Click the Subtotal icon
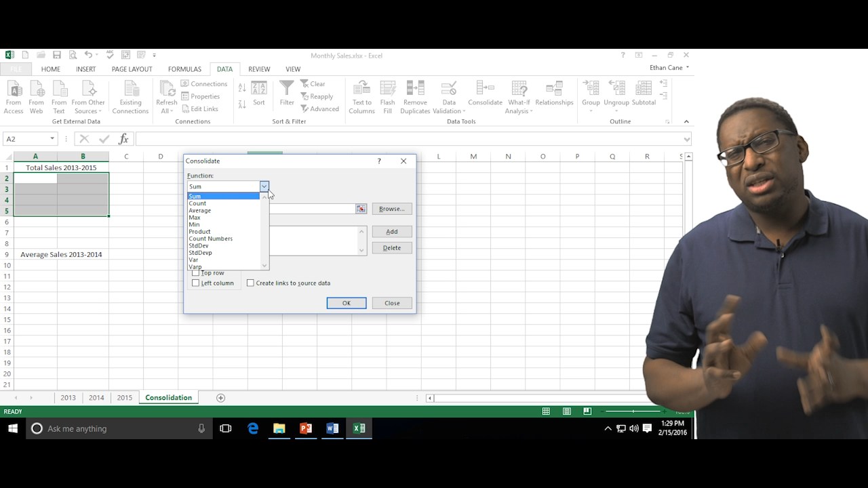The width and height of the screenshot is (868, 488). pyautogui.click(x=644, y=94)
